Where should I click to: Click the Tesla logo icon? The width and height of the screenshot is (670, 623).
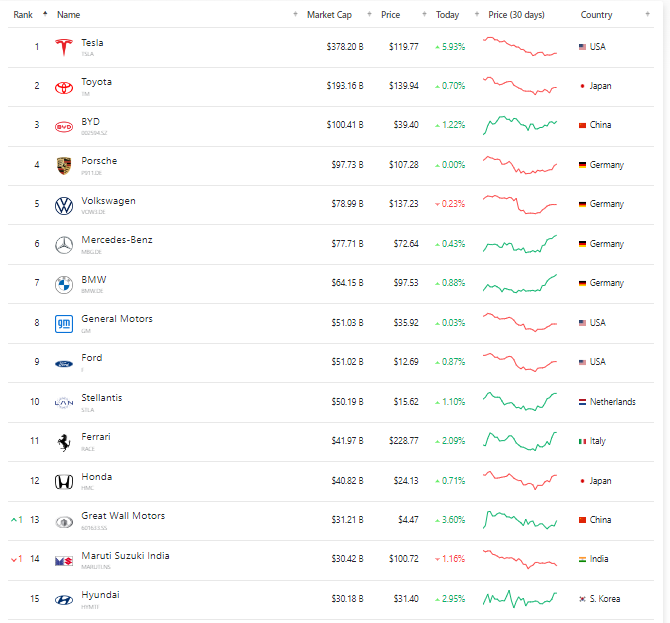(x=64, y=47)
